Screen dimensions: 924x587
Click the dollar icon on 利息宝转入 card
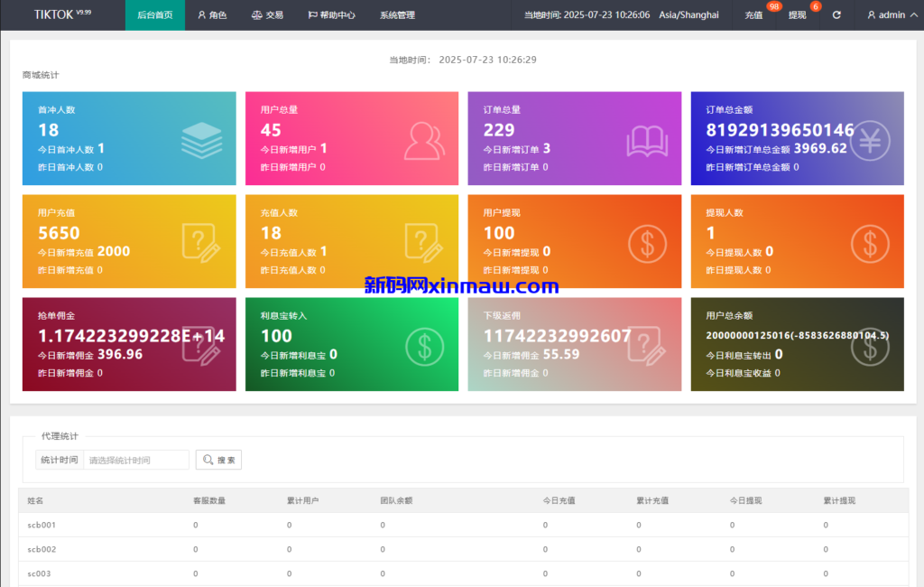(424, 346)
